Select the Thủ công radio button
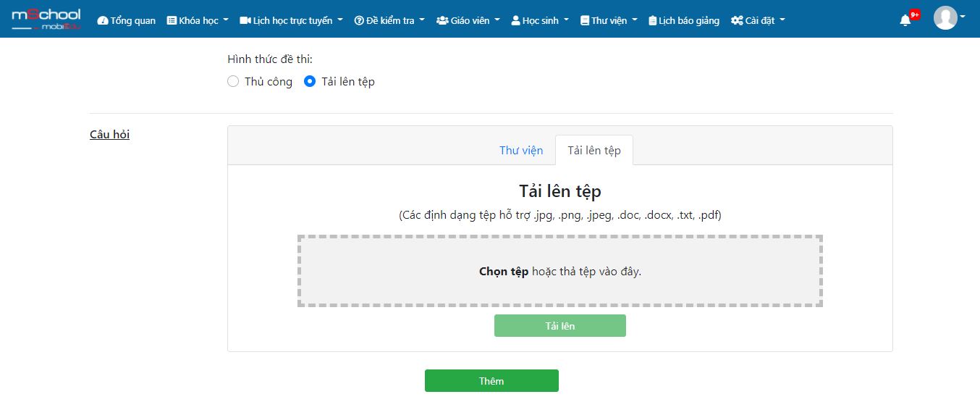 pyautogui.click(x=233, y=81)
